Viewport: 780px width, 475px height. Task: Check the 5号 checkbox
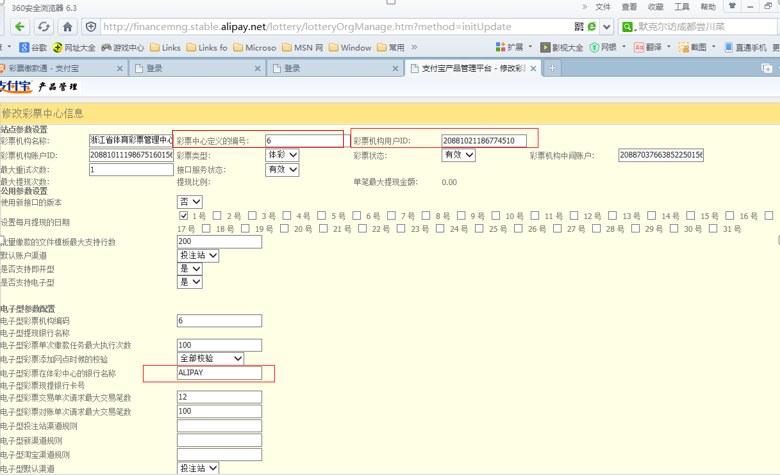[321, 215]
